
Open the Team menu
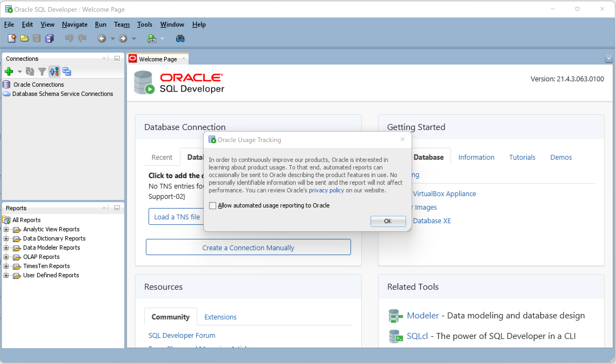122,25
